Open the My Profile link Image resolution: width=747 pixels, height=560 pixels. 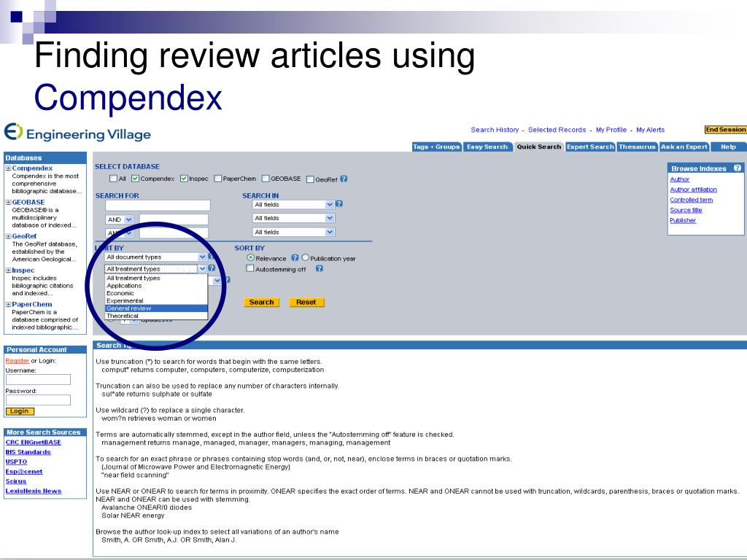tap(611, 130)
